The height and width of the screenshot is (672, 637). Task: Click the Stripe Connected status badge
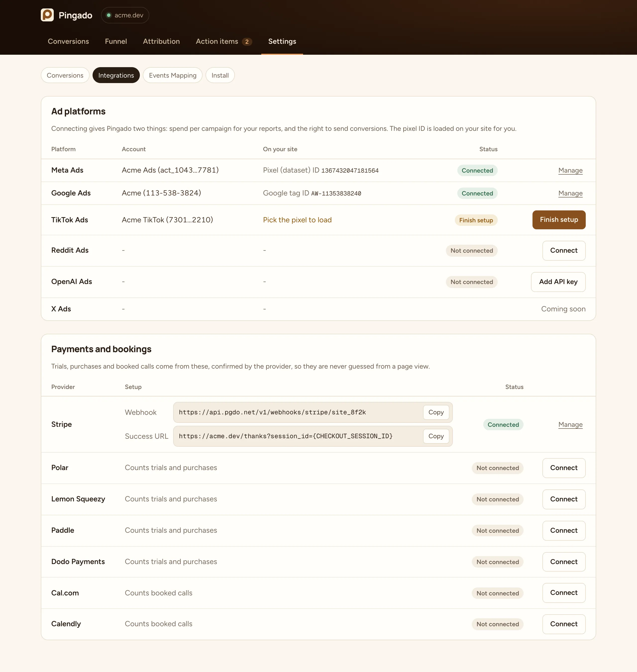503,425
